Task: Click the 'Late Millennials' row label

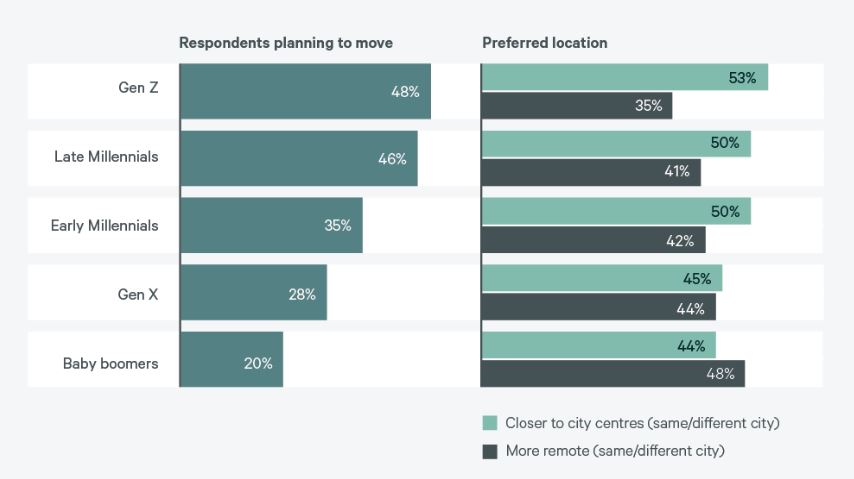Action: [x=106, y=157]
